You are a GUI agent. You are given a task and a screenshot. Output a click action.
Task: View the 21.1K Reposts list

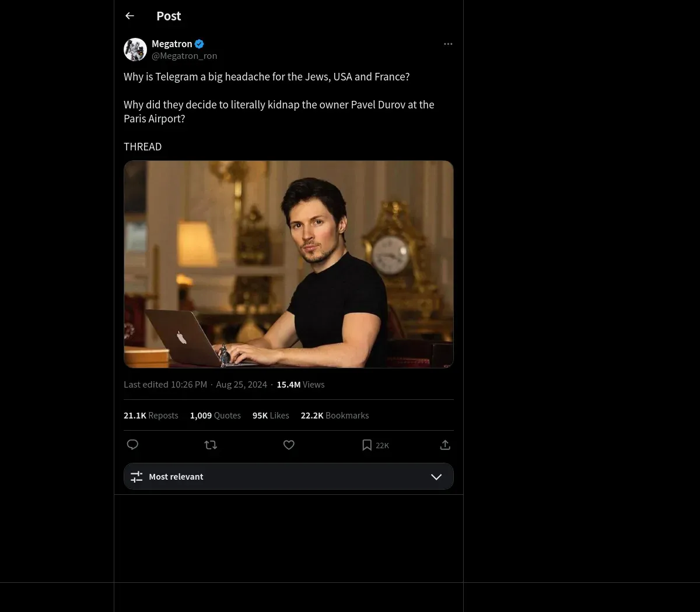click(151, 416)
